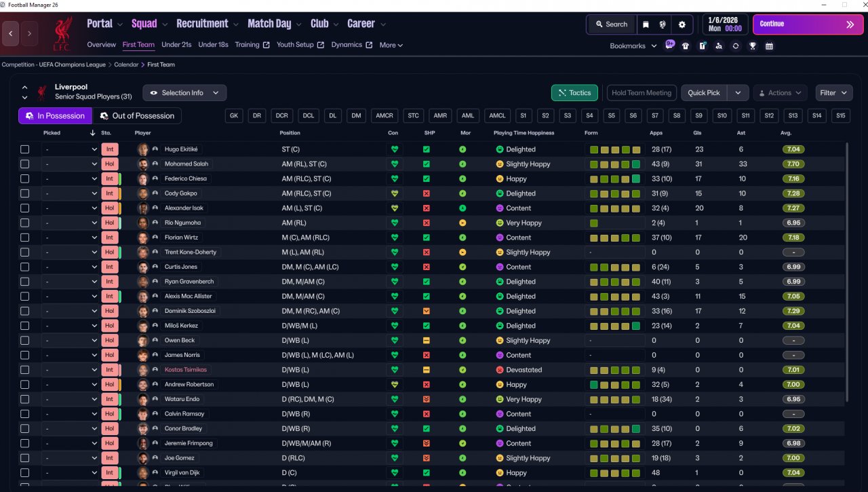
Task: Click Dominik Szoboszlai's orange sharpness icon
Action: (427, 311)
